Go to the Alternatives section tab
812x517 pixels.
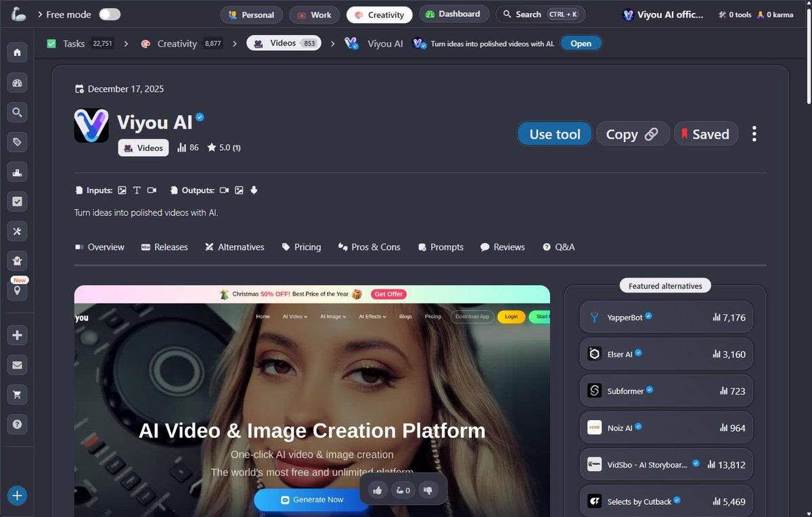click(x=235, y=247)
